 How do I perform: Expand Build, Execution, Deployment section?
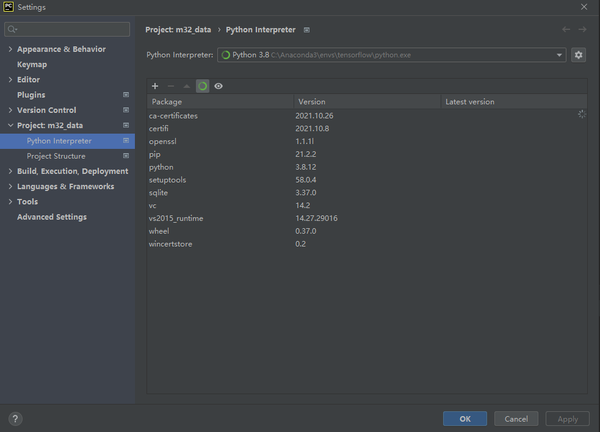click(10, 171)
